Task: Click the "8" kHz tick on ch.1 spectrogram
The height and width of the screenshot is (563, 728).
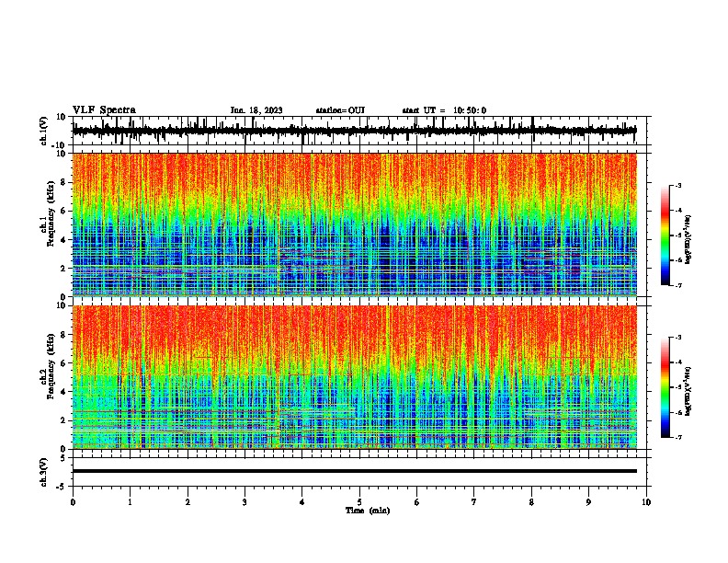Action: [x=63, y=182]
